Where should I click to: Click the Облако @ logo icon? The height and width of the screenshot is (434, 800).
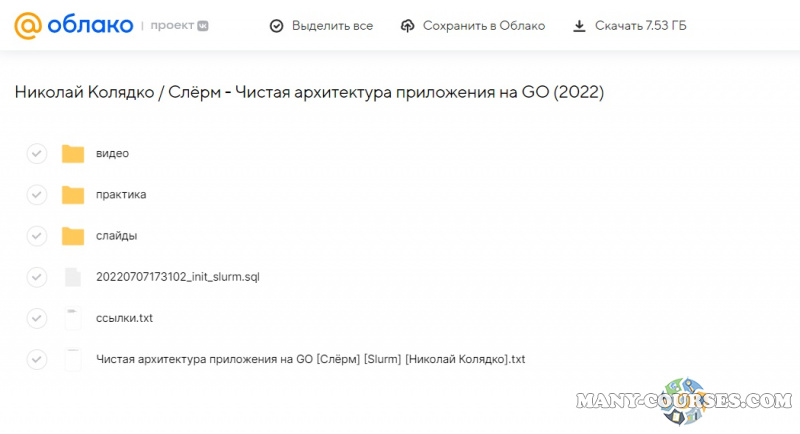29,25
